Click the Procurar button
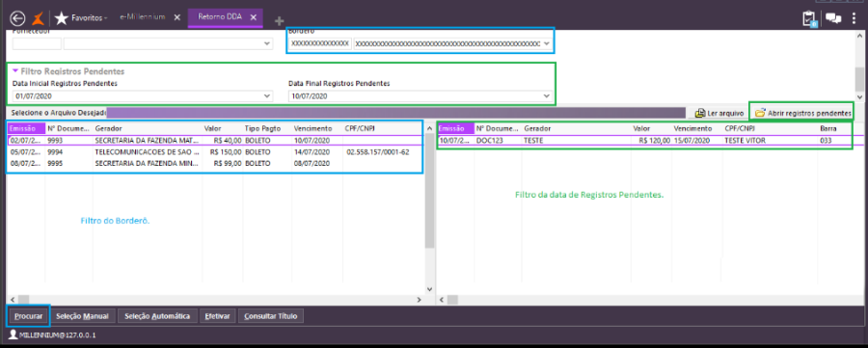This screenshot has width=868, height=348. pos(29,316)
